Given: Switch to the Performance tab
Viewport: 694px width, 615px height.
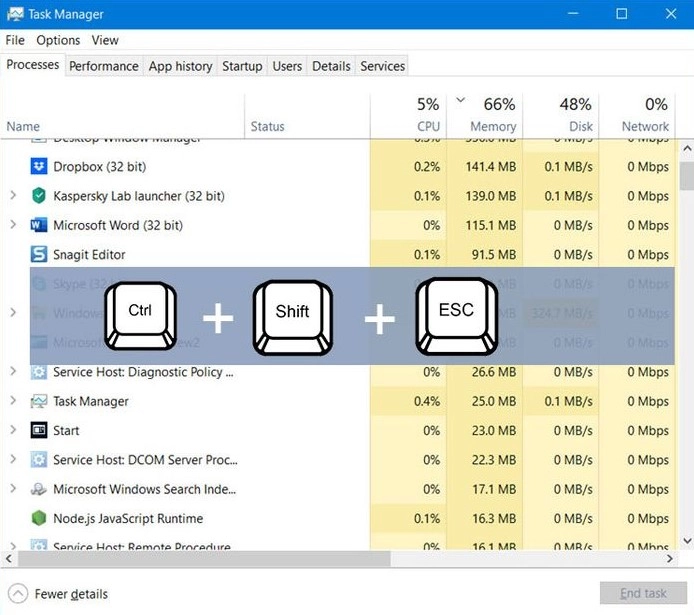Looking at the screenshot, I should tap(104, 66).
